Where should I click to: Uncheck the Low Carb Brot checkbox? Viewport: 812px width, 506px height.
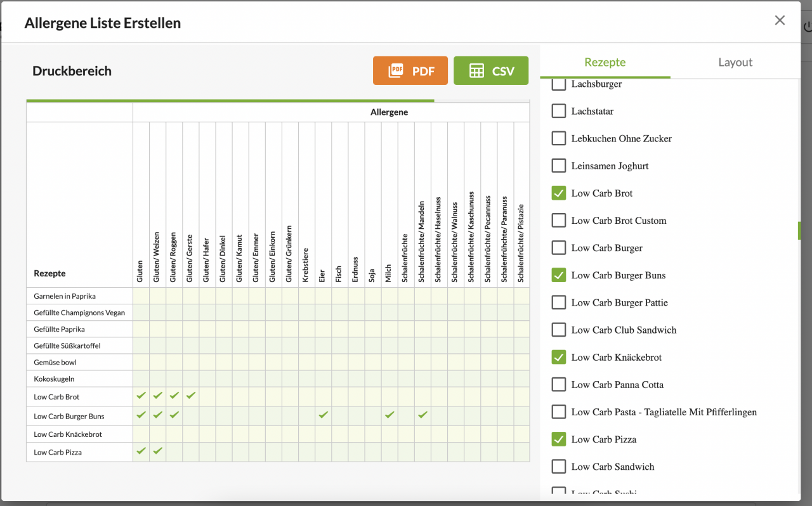[x=558, y=193]
